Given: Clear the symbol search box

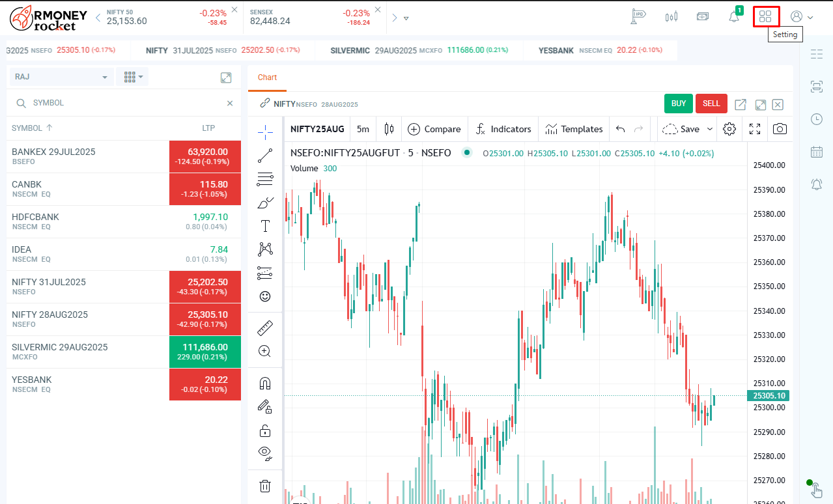Looking at the screenshot, I should pos(230,103).
